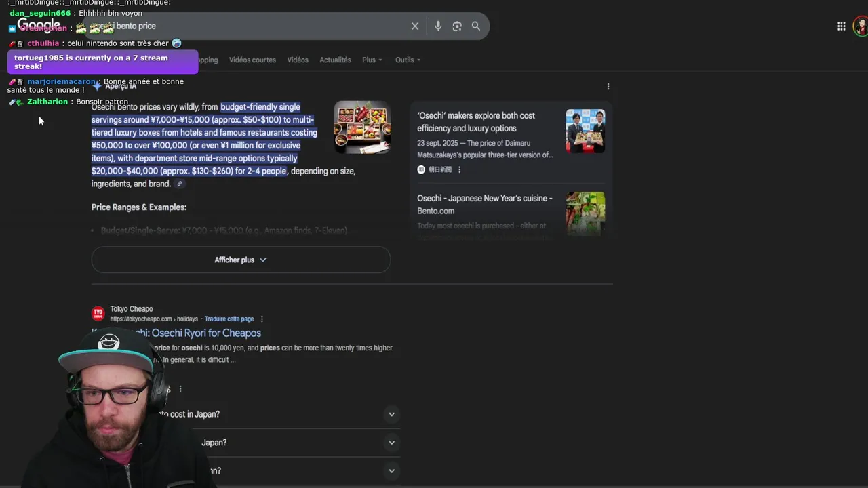Open Tokyo Cheapo result three-dot menu
Screen dimensions: 868x488
click(262, 319)
